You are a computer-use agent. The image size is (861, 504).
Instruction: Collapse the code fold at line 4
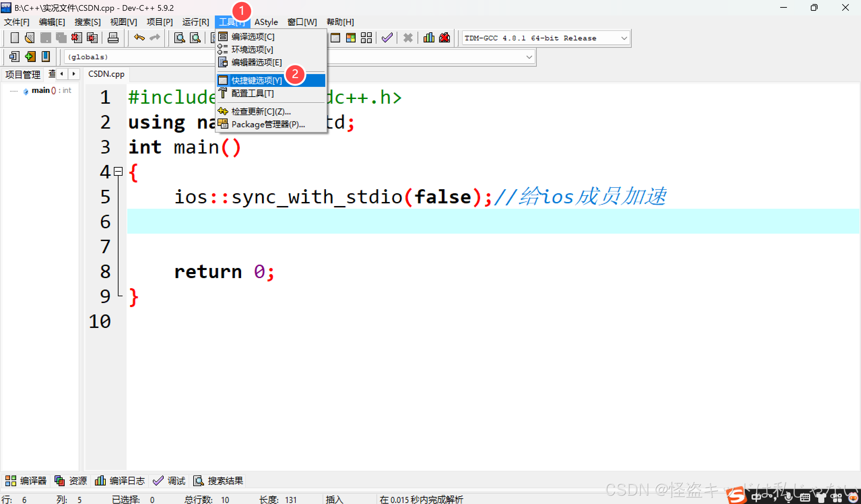[118, 171]
